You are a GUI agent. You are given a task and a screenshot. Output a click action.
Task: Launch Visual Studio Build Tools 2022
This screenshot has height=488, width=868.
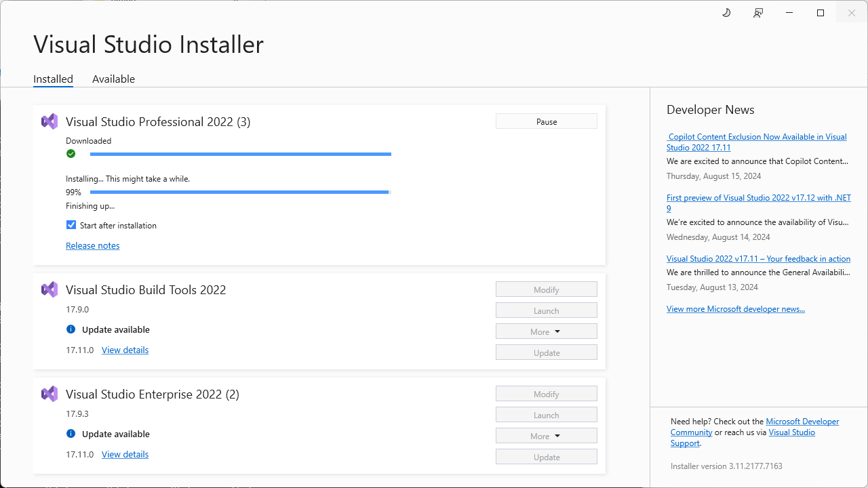(547, 310)
